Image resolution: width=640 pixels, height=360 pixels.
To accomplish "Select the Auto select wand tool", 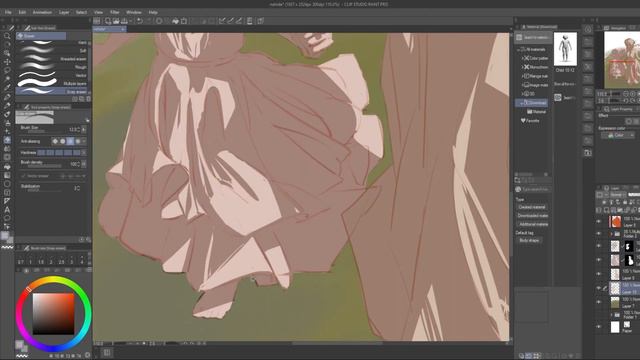I will (7, 79).
